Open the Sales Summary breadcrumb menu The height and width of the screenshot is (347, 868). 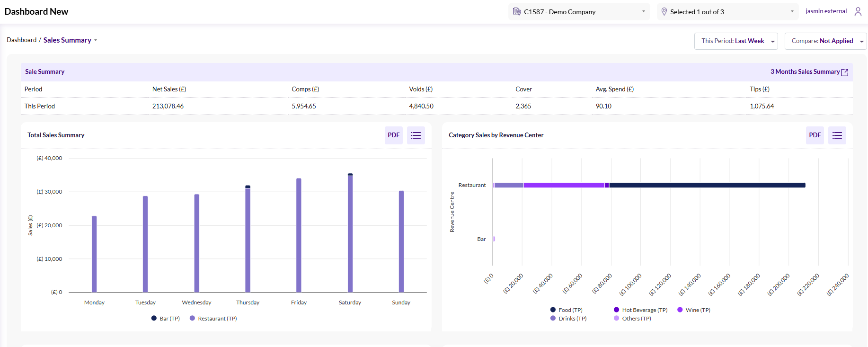pyautogui.click(x=70, y=40)
